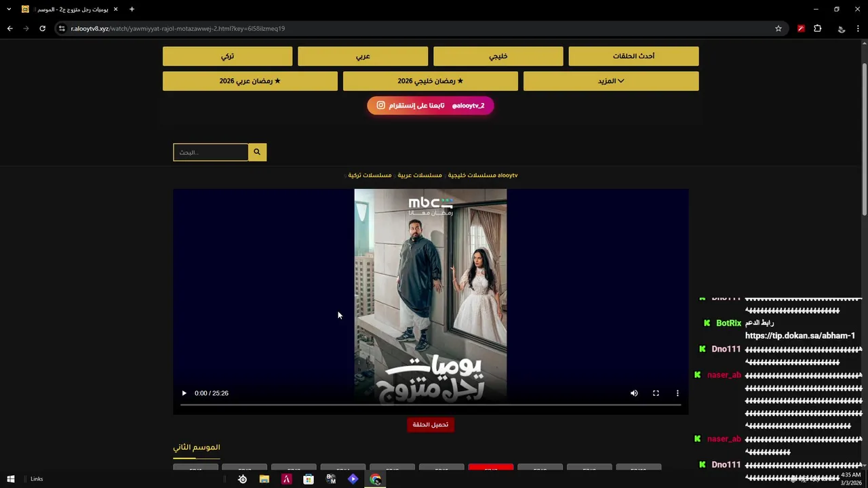Go back to the previous browser page
This screenshot has height=488, width=868.
9,28
